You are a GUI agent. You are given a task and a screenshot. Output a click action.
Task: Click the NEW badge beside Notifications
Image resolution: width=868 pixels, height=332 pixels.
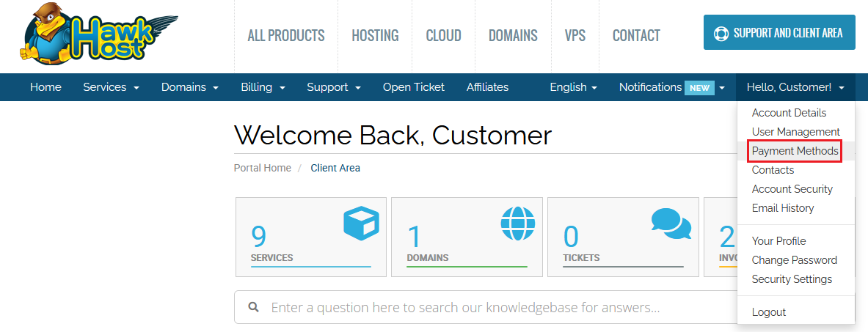tap(699, 88)
